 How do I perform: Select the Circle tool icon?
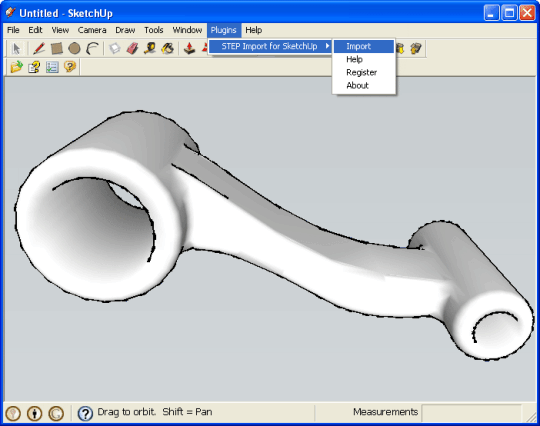[74, 49]
